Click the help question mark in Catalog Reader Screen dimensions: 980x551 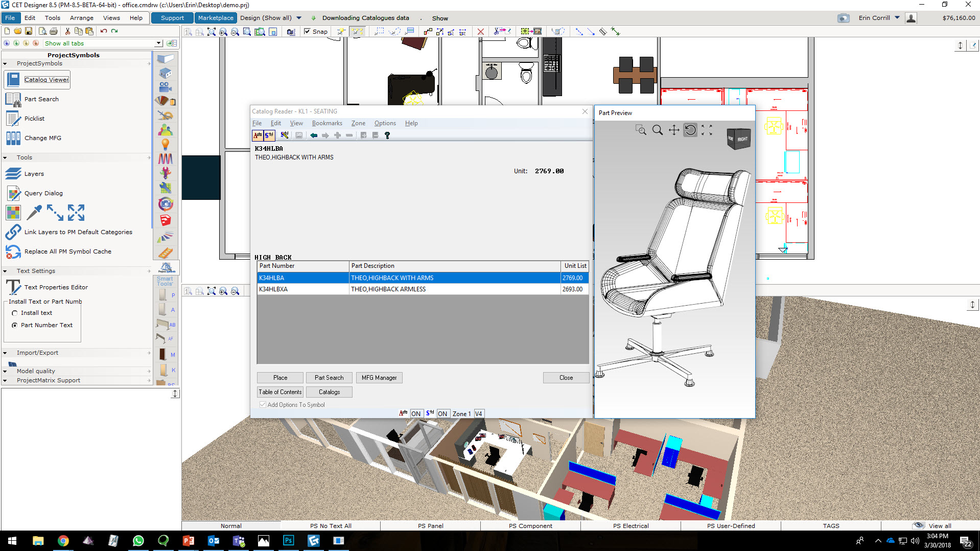pos(387,135)
